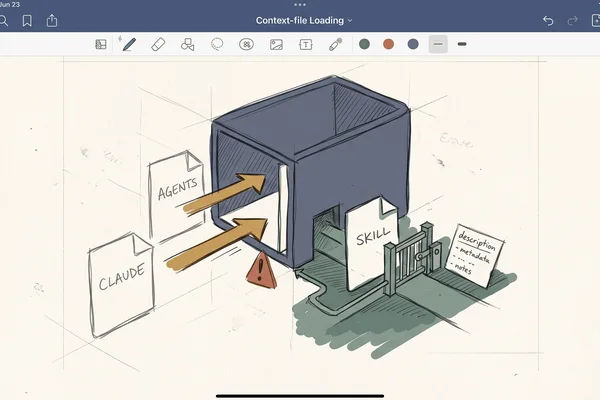
Task: Tap the add page icon
Action: [595, 21]
